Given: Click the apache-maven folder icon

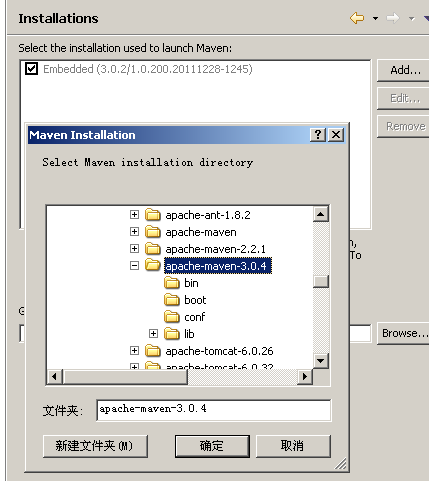Looking at the screenshot, I should 153,232.
